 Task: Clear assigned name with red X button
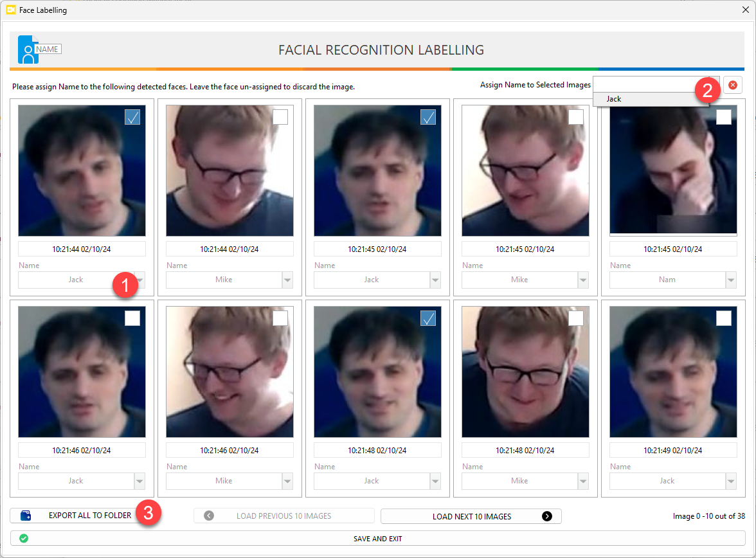click(x=732, y=85)
